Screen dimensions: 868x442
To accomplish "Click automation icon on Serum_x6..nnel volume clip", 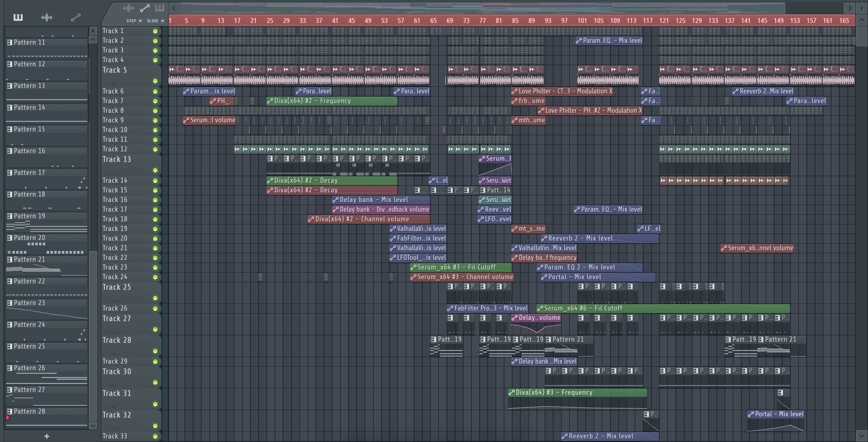I will click(x=724, y=248).
